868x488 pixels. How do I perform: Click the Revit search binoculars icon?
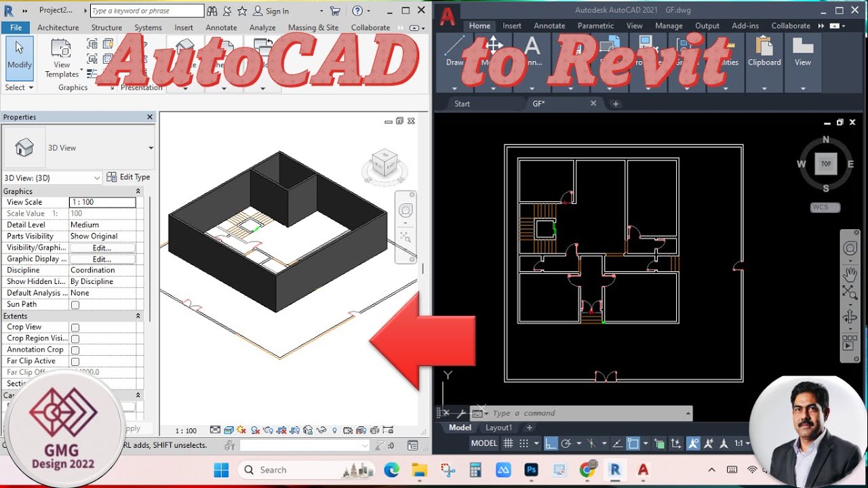pos(212,11)
